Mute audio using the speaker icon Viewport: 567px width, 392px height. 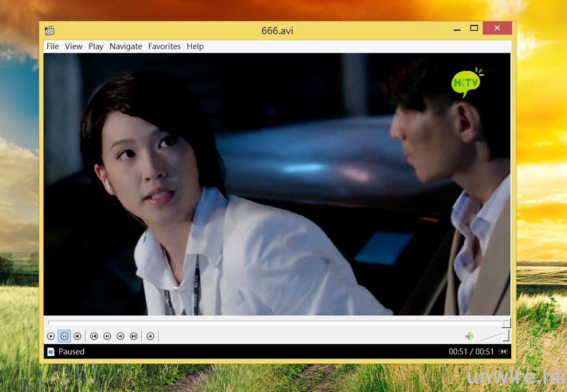[469, 337]
